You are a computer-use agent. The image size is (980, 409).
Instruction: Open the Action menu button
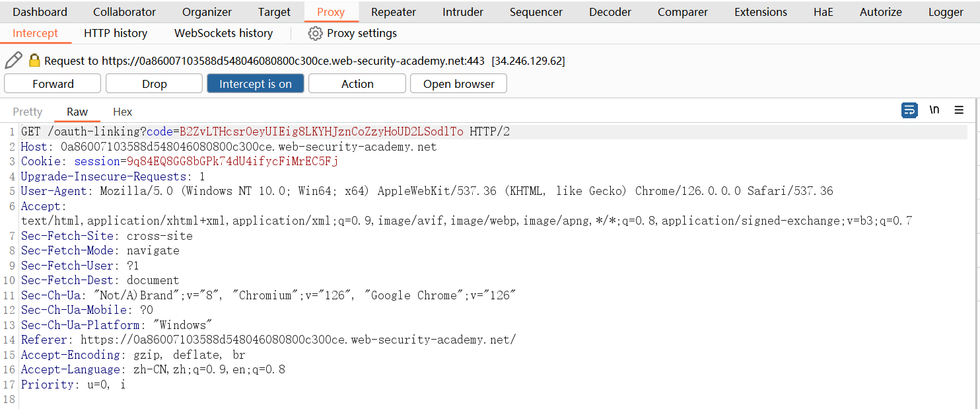(357, 84)
